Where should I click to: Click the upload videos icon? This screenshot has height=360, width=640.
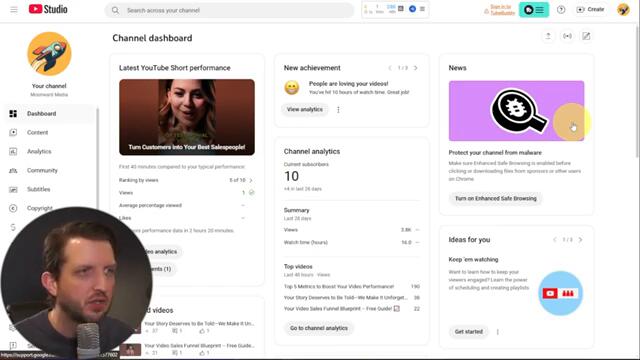(x=548, y=36)
